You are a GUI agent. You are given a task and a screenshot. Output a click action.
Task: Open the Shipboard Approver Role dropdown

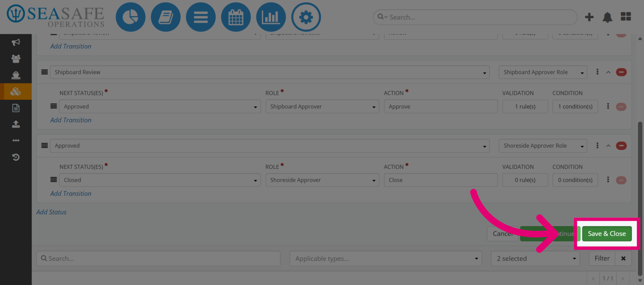coord(543,72)
